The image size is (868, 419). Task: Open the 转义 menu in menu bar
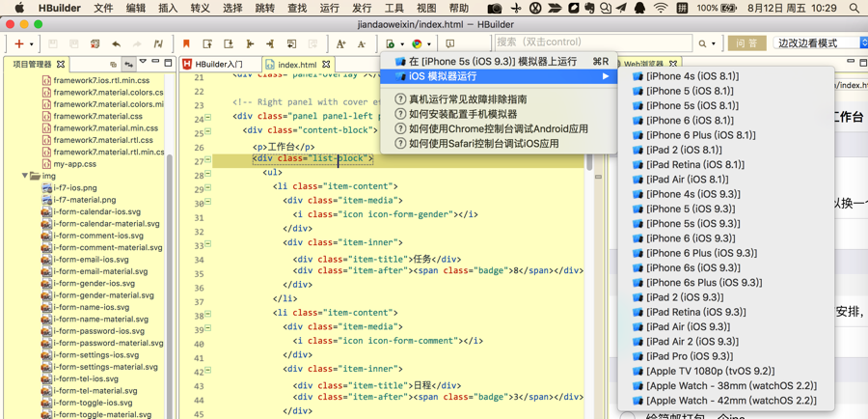coord(200,8)
